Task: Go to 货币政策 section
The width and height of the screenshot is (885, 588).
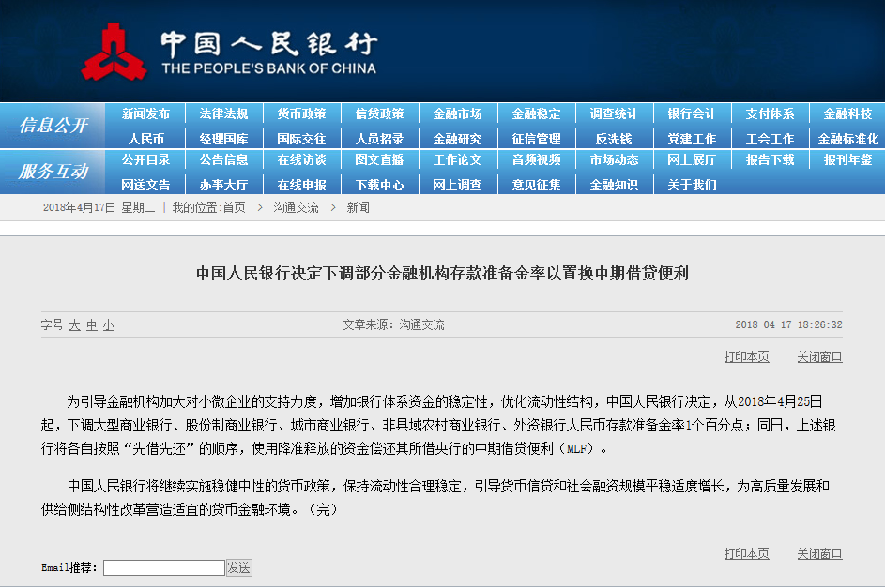Action: 301,113
